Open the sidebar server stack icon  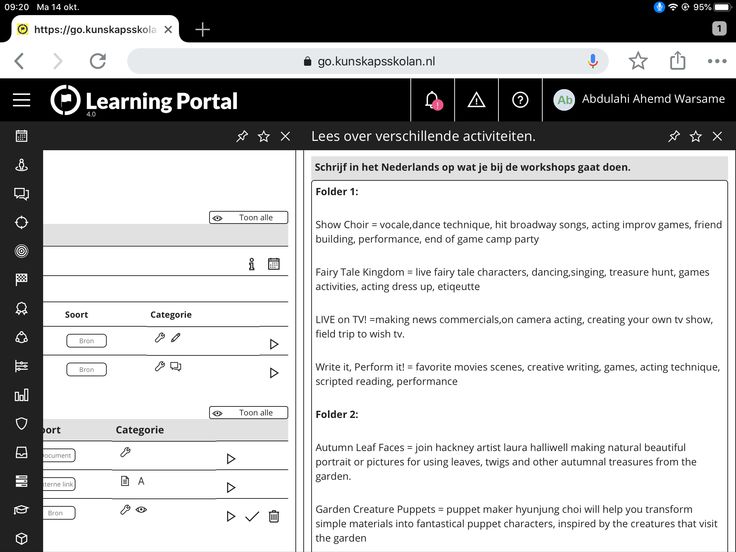point(21,481)
